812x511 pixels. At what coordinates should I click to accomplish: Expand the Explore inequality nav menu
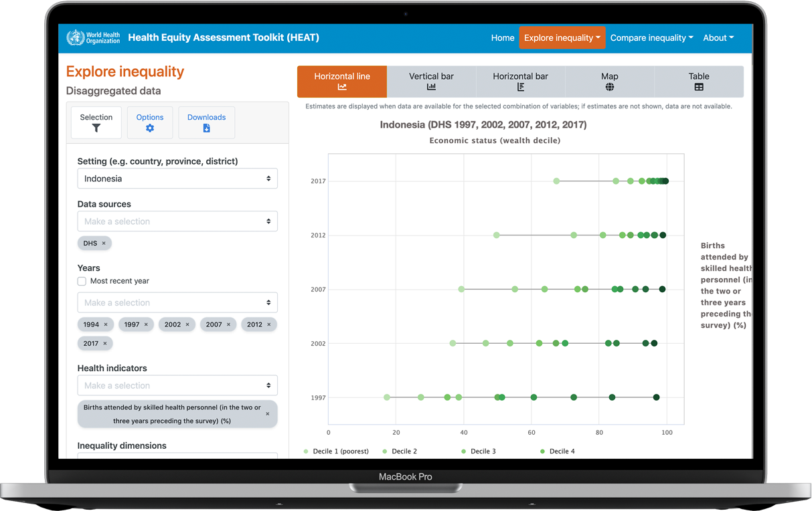point(562,37)
